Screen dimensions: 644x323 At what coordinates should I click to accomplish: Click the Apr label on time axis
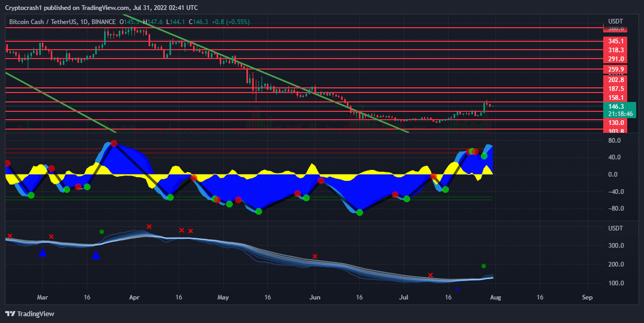[134, 297]
